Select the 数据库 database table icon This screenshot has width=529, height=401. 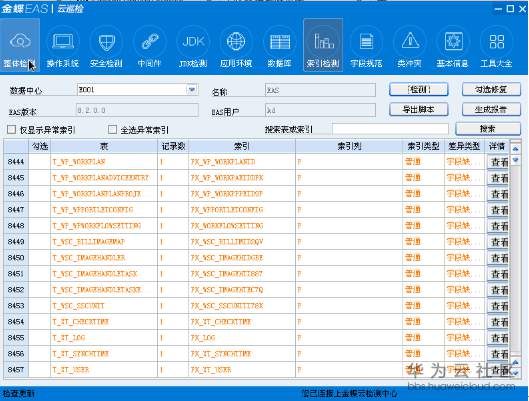tap(279, 45)
